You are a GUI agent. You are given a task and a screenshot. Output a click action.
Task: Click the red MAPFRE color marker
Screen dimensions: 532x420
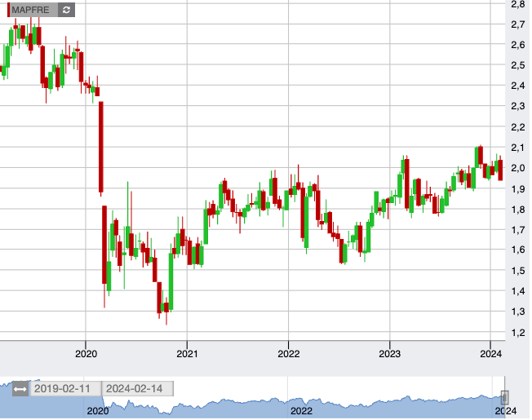pos(8,10)
